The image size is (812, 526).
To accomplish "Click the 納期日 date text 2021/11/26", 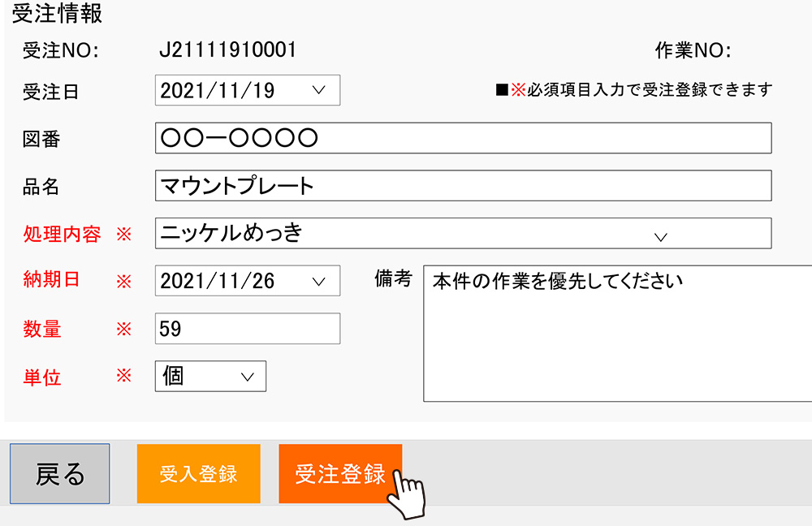I will click(x=217, y=281).
